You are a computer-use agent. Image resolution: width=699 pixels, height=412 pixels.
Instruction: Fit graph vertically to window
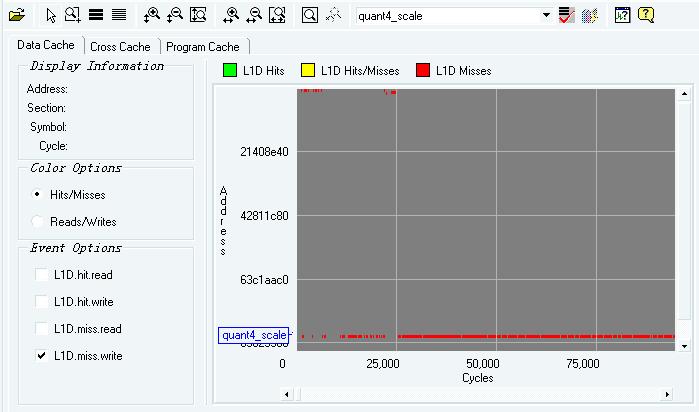[x=198, y=15]
